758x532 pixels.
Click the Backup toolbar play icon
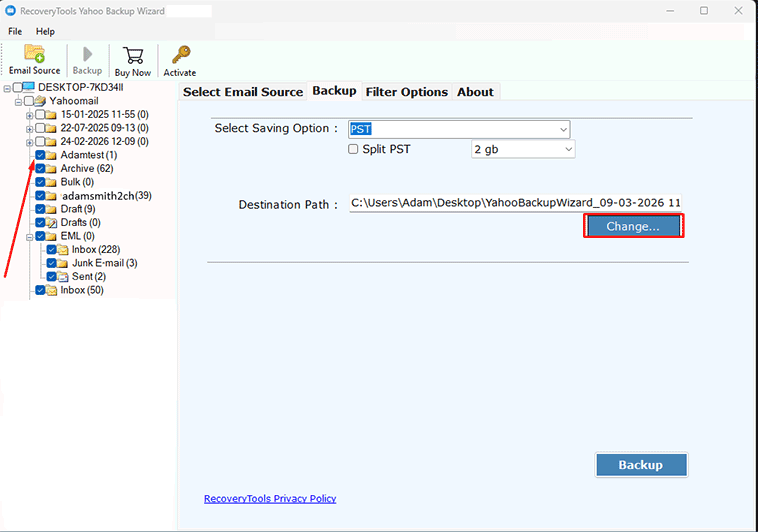tap(87, 54)
